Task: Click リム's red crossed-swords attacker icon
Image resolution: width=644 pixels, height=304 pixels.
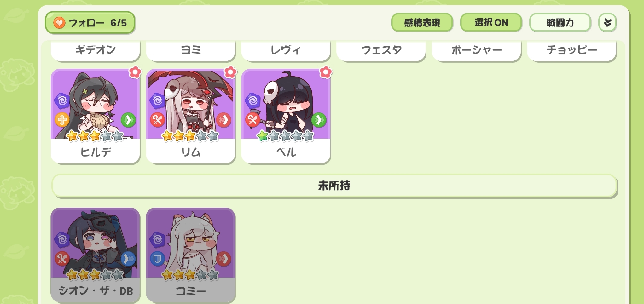Action: 157,120
